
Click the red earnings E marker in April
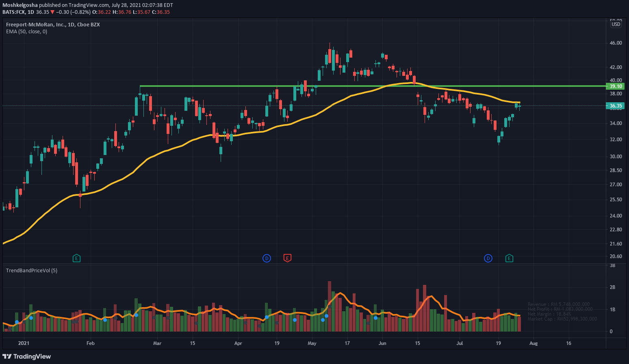[287, 258]
